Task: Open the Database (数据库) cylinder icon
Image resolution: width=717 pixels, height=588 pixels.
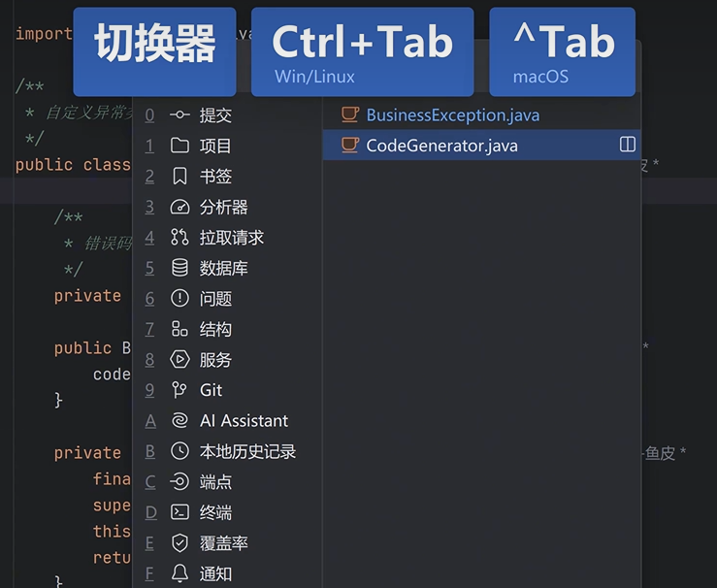Action: tap(179, 269)
